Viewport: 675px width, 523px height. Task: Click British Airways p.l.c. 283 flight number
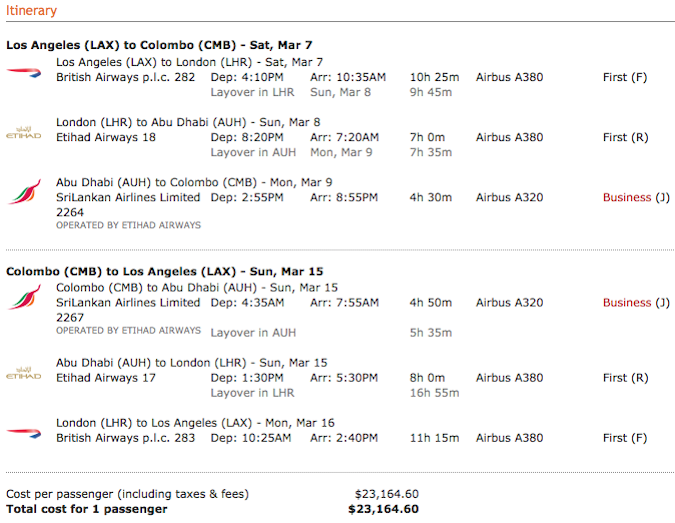click(x=125, y=438)
